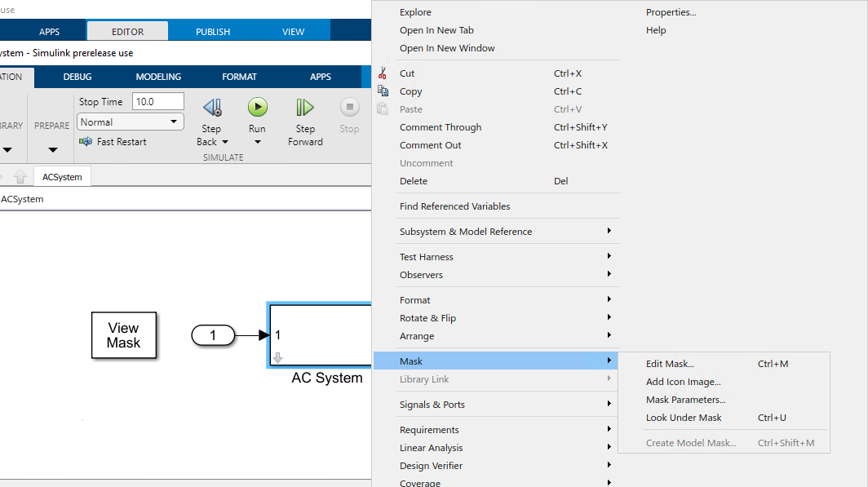
Task: Click the arrow badge on AC System block
Action: (277, 357)
